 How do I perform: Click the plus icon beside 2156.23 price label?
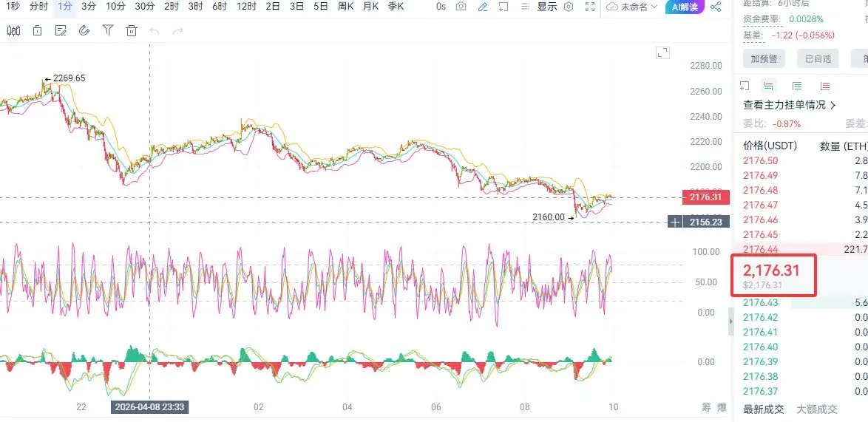[x=675, y=222]
